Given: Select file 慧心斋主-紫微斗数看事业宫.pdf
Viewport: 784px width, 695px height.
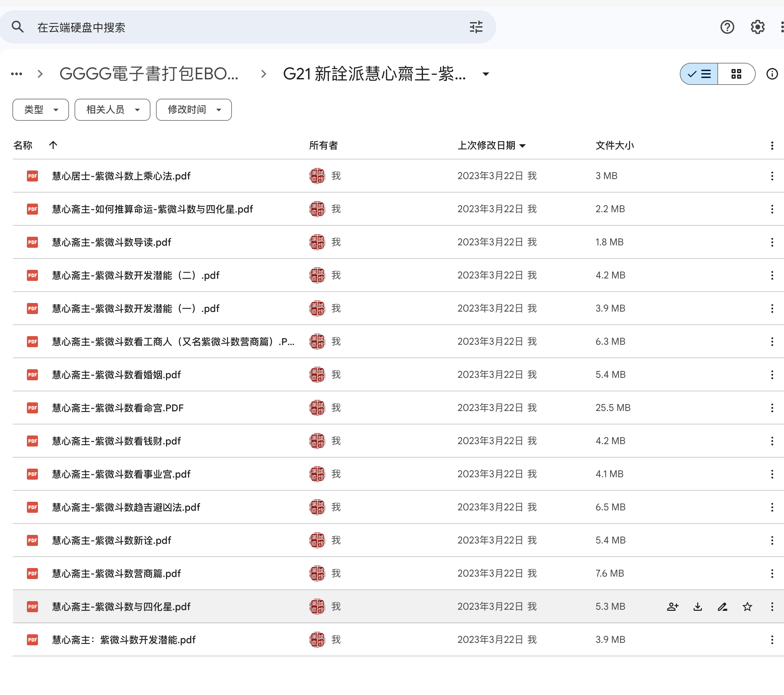Looking at the screenshot, I should point(398,474).
